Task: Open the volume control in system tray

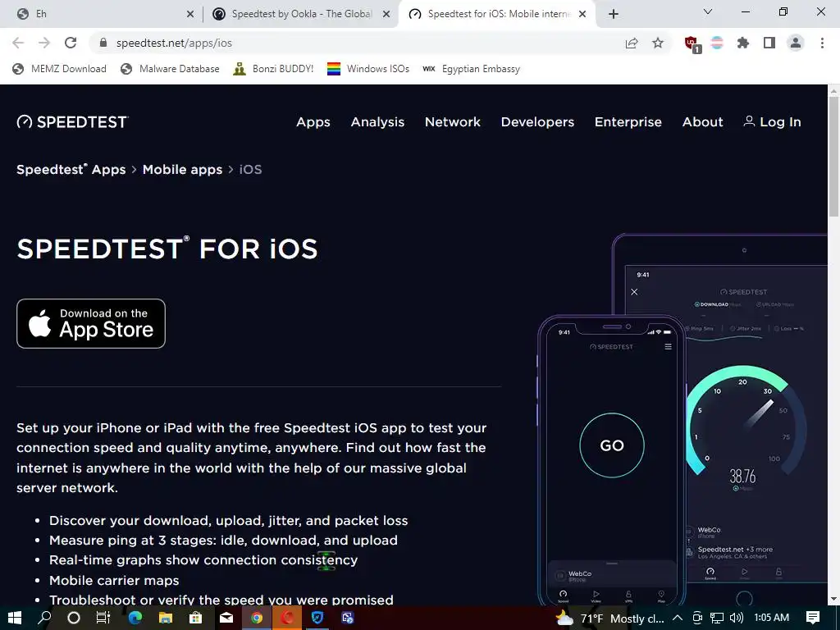Action: [x=737, y=618]
